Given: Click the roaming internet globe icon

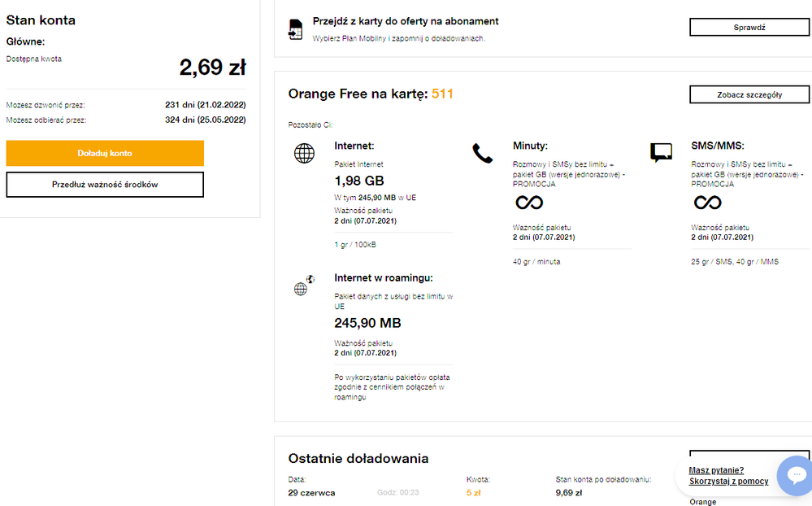Looking at the screenshot, I should 303,286.
